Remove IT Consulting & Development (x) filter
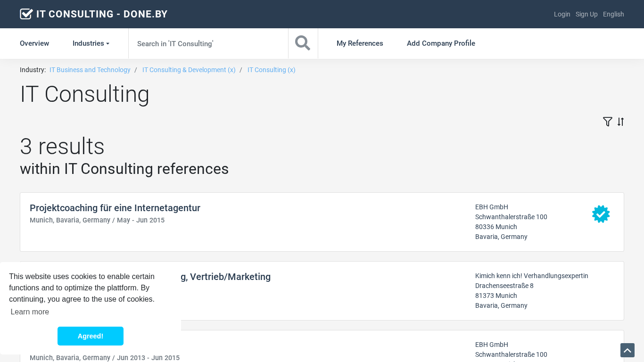 pos(189,70)
